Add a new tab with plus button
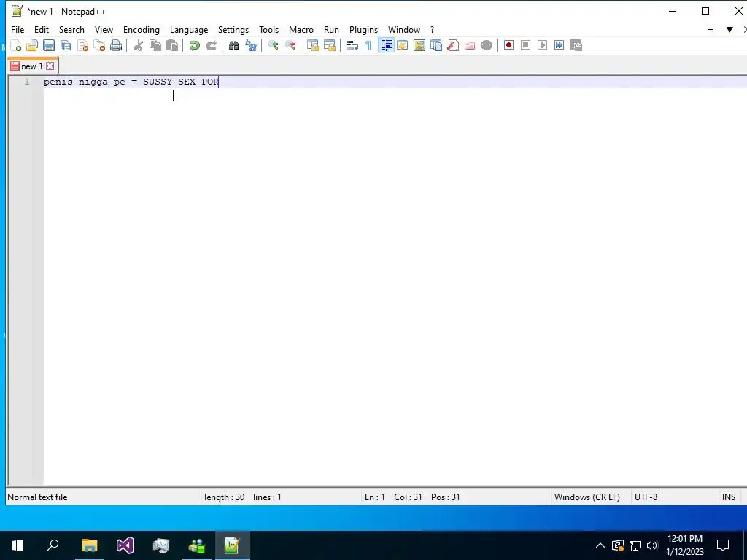 click(711, 29)
